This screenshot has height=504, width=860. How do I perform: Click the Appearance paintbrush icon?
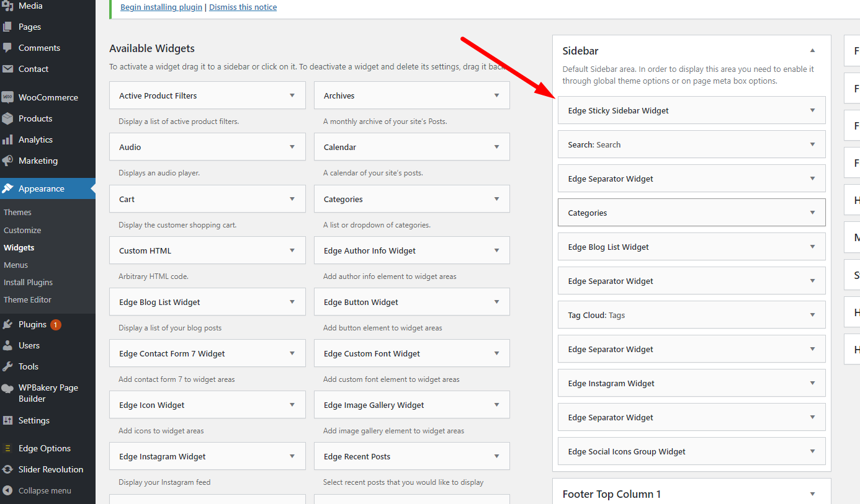coord(7,188)
